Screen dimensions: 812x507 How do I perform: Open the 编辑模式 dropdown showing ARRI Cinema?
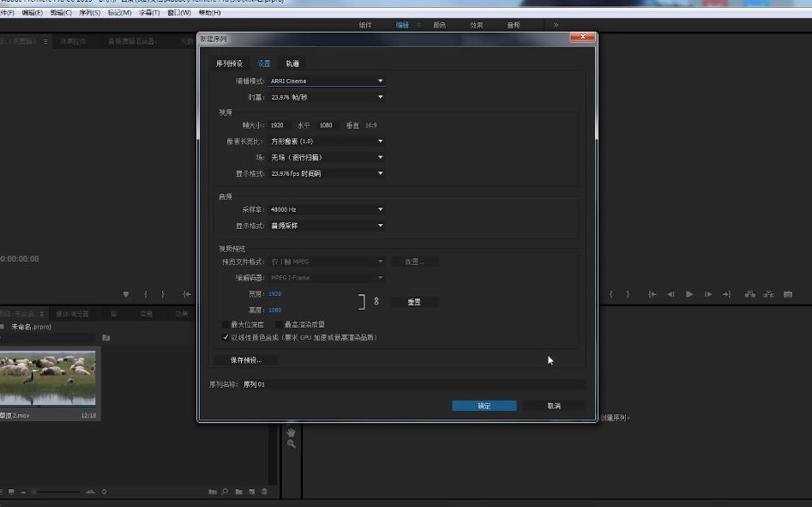point(327,80)
